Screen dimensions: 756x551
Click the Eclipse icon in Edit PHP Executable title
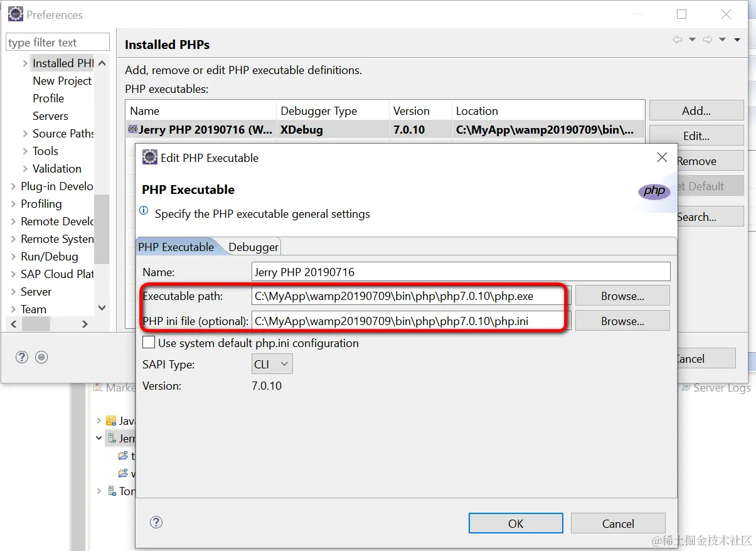tap(149, 157)
